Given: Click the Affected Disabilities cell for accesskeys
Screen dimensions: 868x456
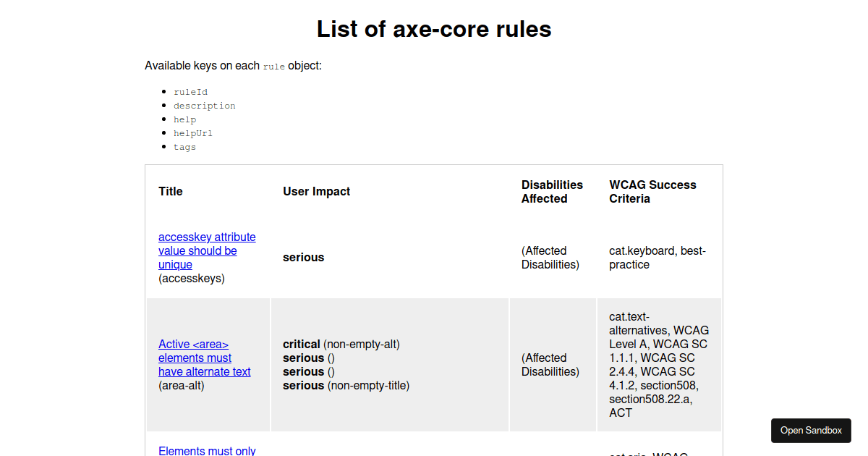Looking at the screenshot, I should 550,258.
